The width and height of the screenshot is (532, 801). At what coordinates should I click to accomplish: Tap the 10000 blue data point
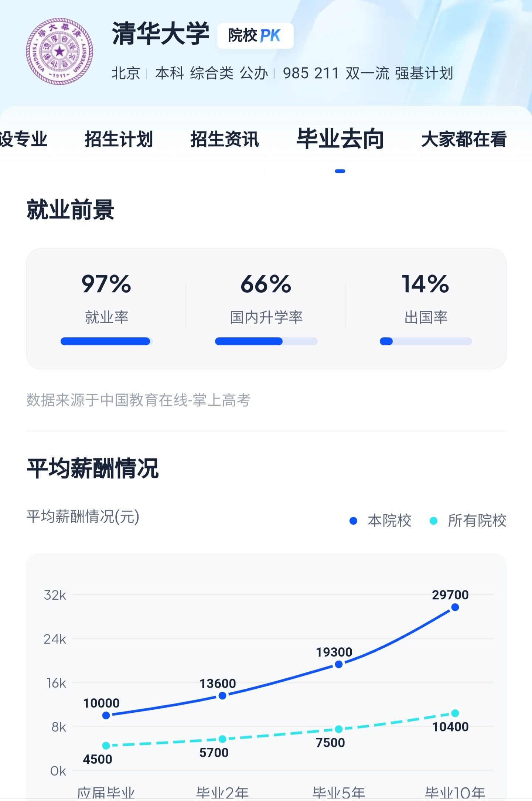click(x=106, y=716)
